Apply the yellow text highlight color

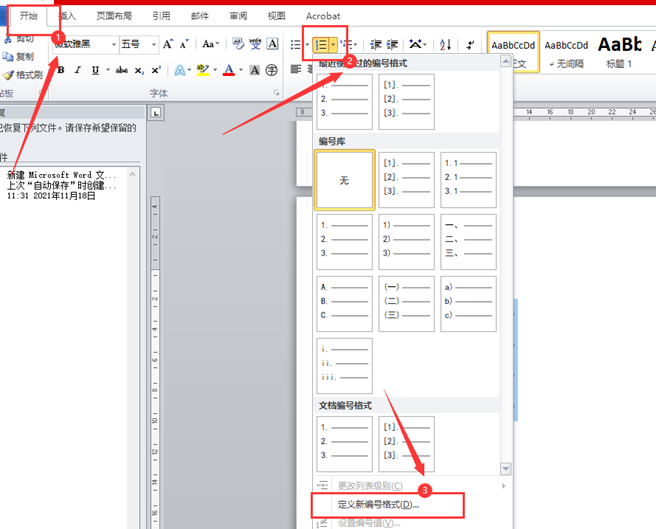tap(203, 70)
